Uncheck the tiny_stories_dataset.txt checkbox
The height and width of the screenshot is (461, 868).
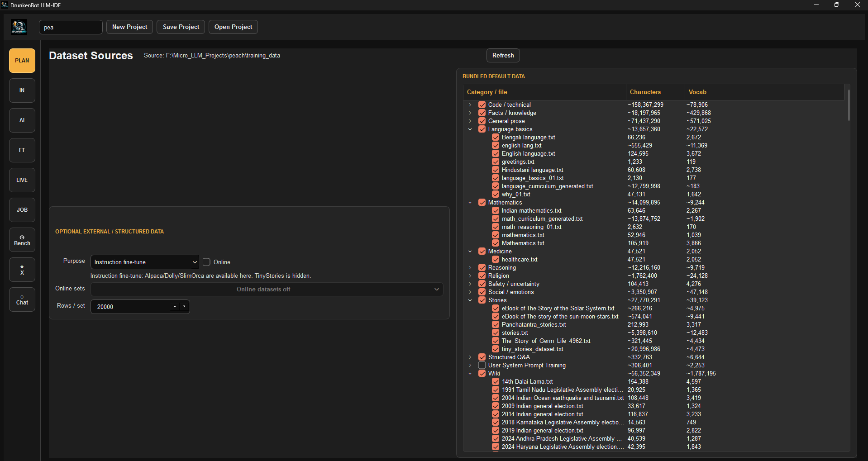pos(496,349)
